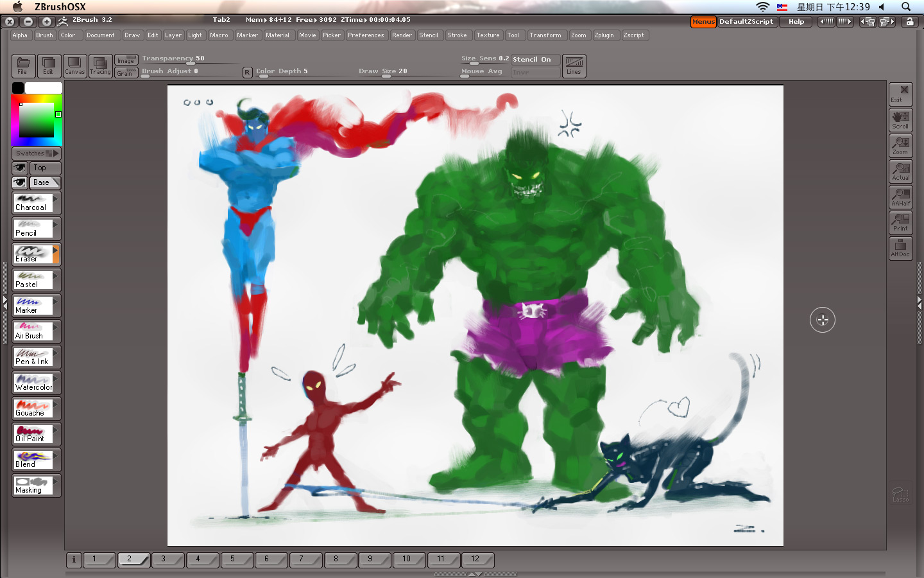Open the Texture menu
This screenshot has width=924, height=578.
click(488, 35)
